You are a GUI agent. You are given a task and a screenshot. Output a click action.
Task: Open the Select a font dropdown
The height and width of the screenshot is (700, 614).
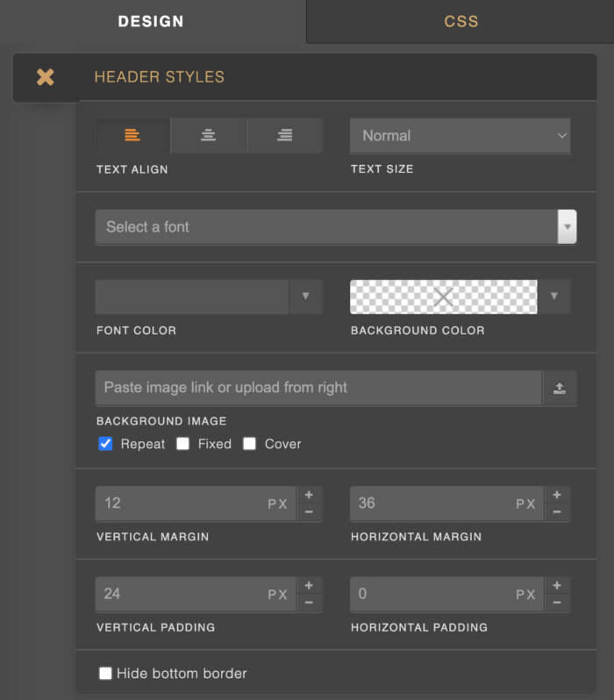coord(335,227)
